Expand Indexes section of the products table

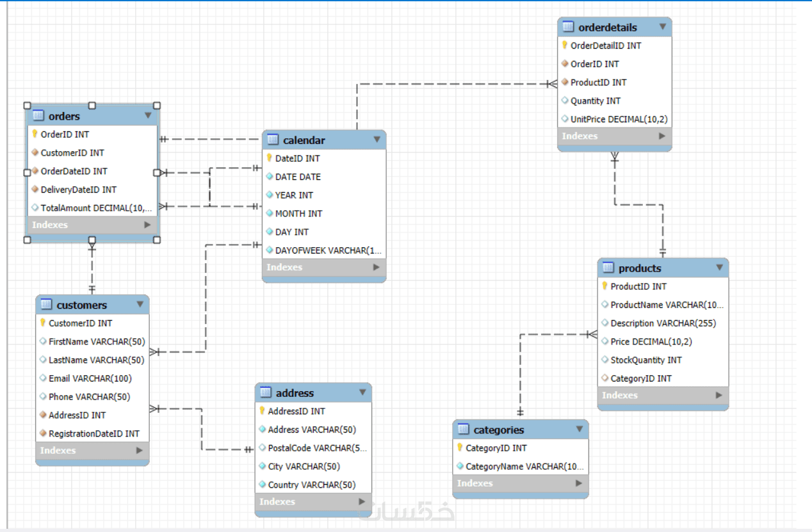click(x=719, y=396)
